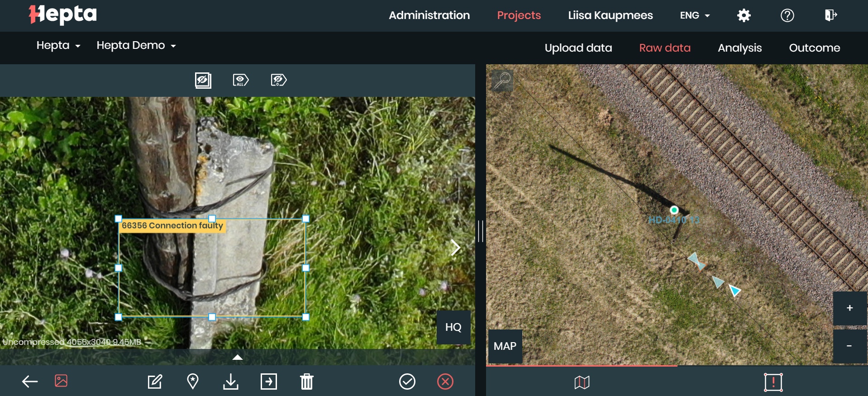
Task: Go to next image with right chevron
Action: click(455, 248)
